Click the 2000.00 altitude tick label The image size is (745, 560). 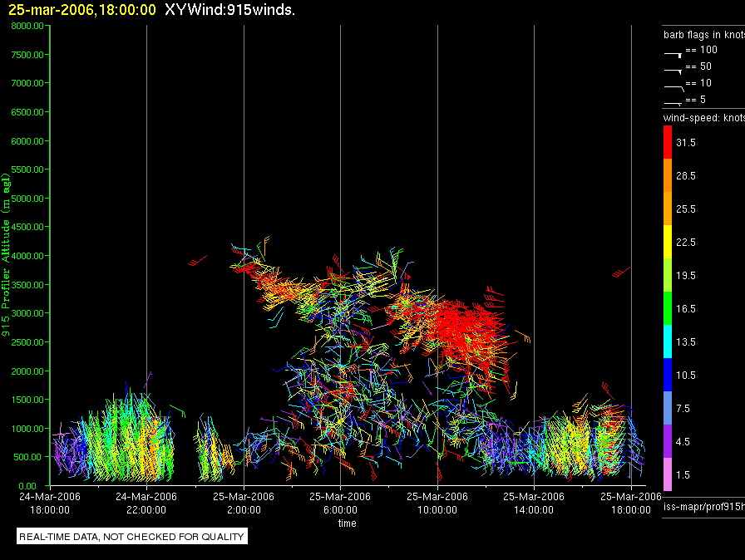(x=27, y=371)
